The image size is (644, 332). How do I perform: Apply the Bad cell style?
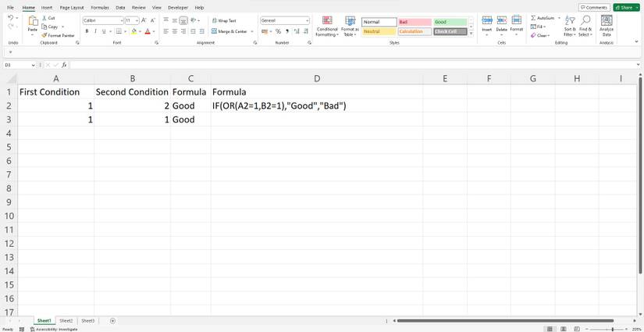click(415, 22)
